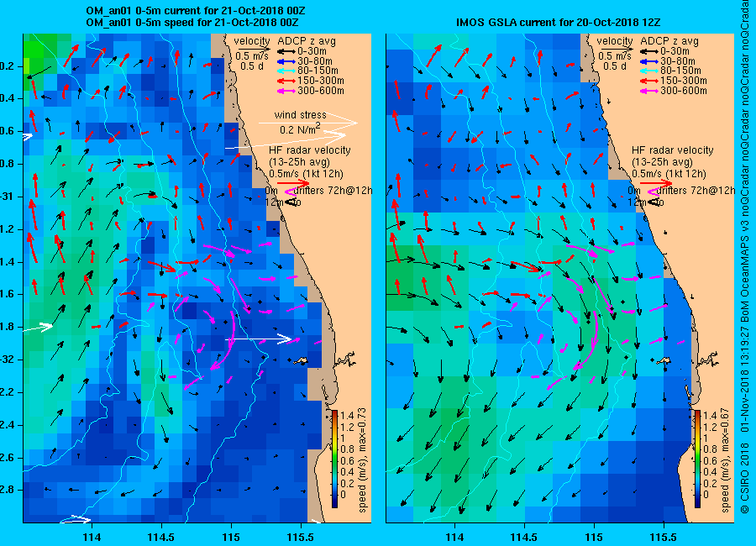Click 'speed (m/s), max=0.67' colorbar label
The height and width of the screenshot is (546, 756).
pyautogui.click(x=726, y=459)
